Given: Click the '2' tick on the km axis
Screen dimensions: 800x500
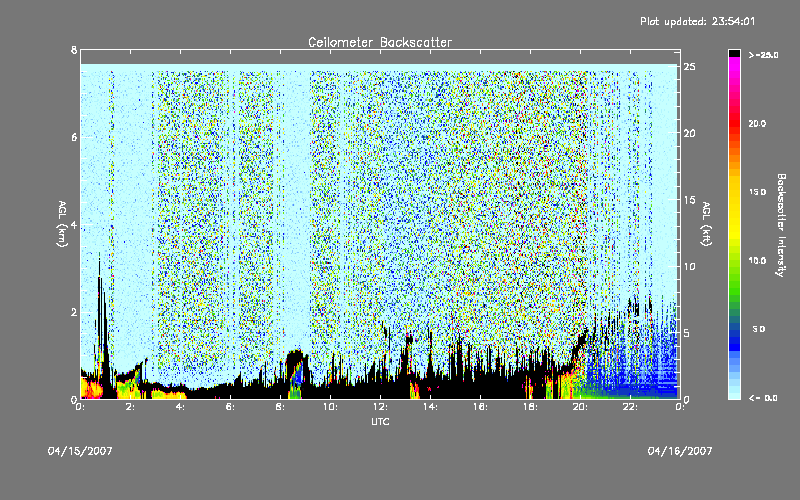Looking at the screenshot, I should coord(74,312).
